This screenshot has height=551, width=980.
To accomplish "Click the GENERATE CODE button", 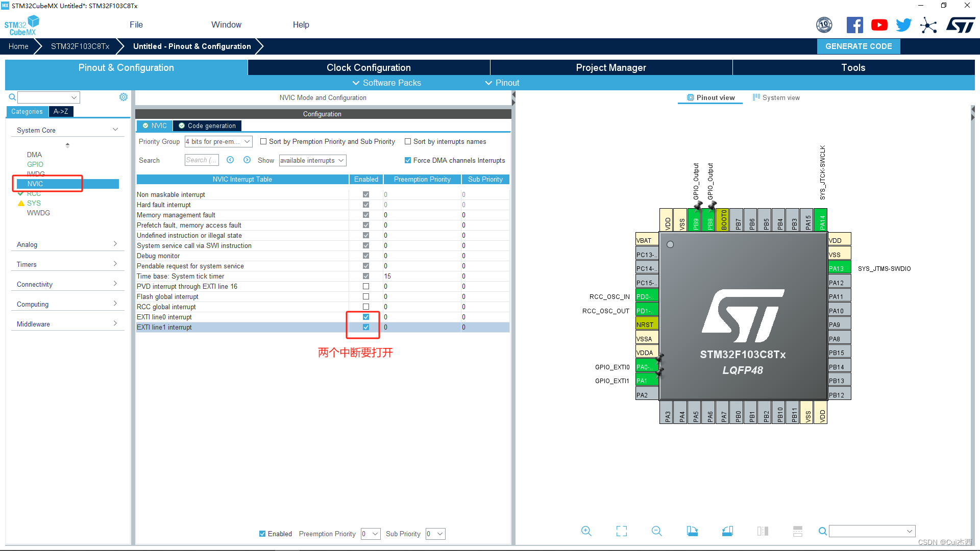I will 860,46.
